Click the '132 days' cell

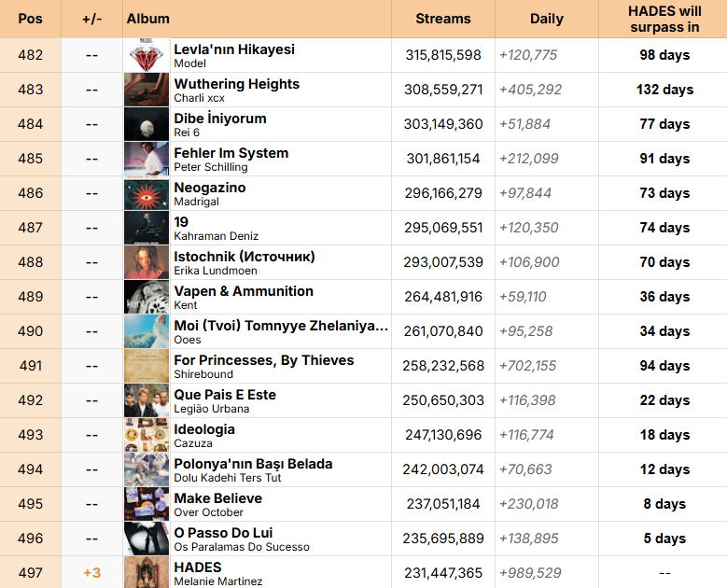point(664,90)
